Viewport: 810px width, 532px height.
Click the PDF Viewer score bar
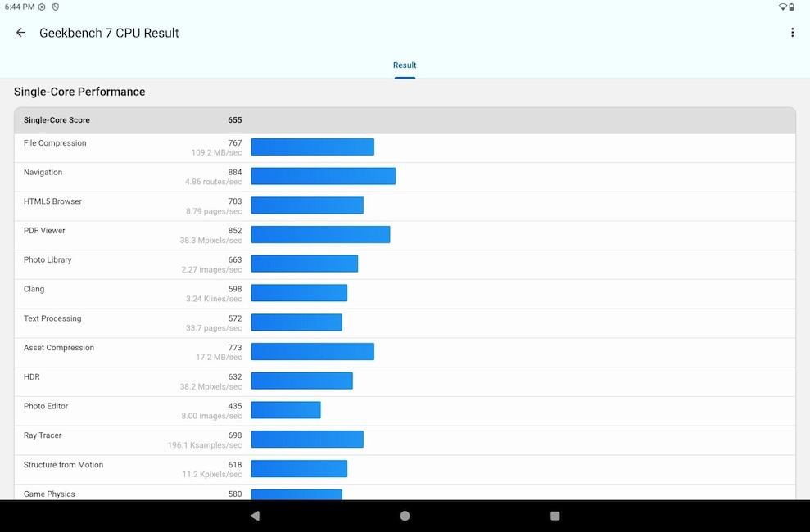tap(320, 234)
